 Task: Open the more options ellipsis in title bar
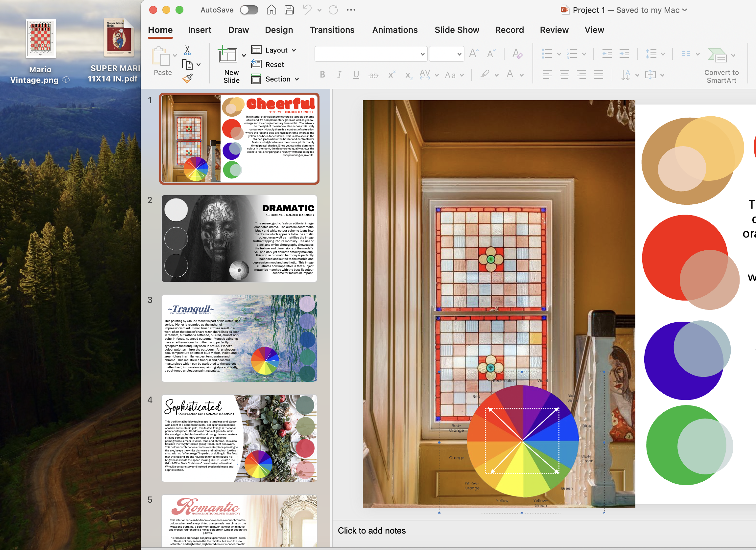coord(351,10)
